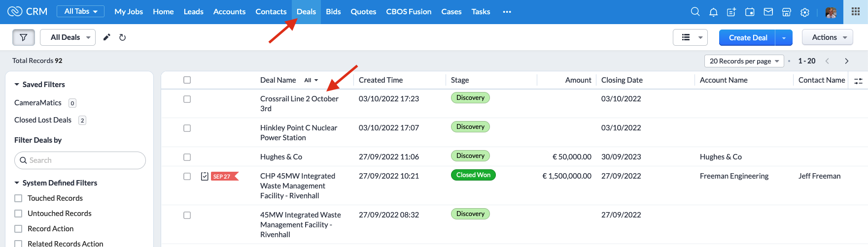This screenshot has height=247, width=868.
Task: Collapse the Saved Filters section
Action: (x=17, y=85)
